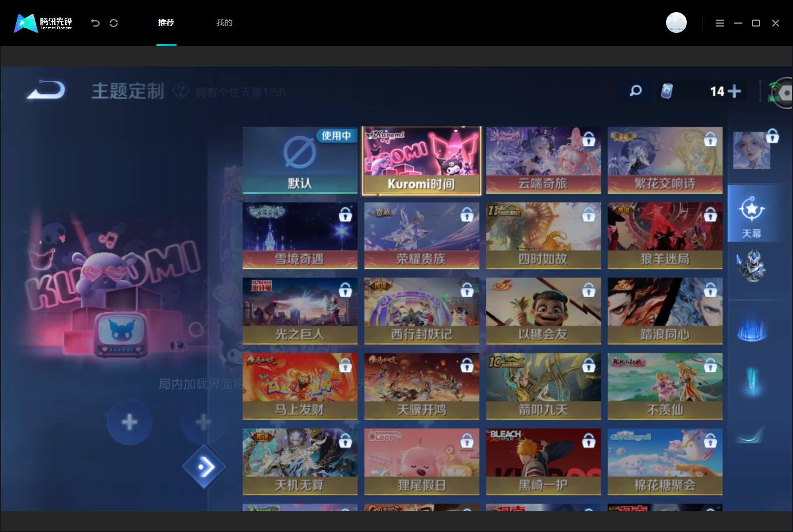Add currency with the plus beside 14
This screenshot has width=793, height=532.
735,91
